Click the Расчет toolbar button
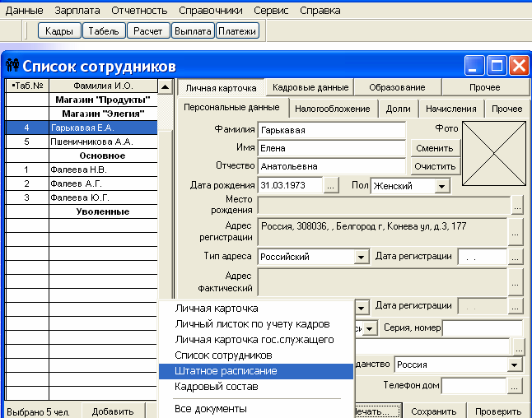Viewport: 532px width, 418px height. (x=148, y=30)
